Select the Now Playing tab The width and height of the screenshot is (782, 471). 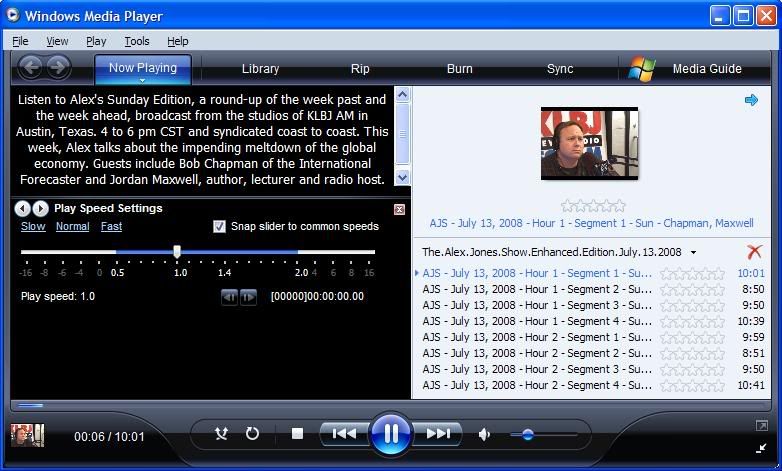pyautogui.click(x=143, y=68)
